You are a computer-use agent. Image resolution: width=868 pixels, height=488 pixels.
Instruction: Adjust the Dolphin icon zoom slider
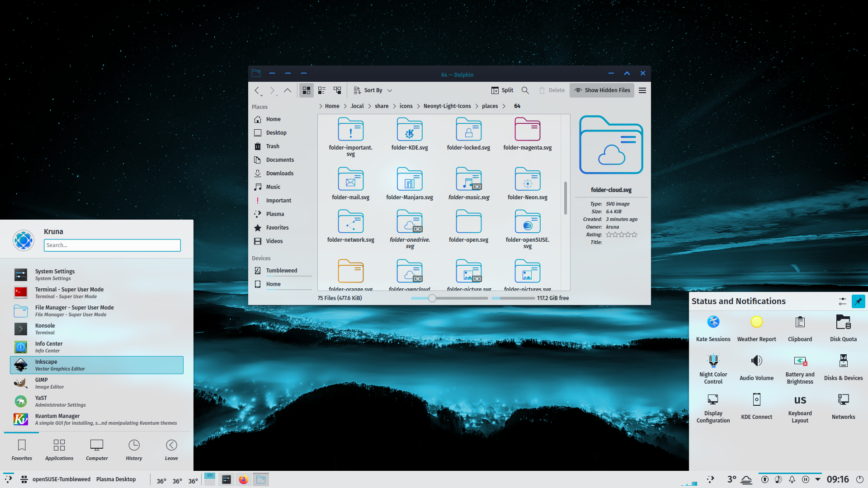(432, 298)
